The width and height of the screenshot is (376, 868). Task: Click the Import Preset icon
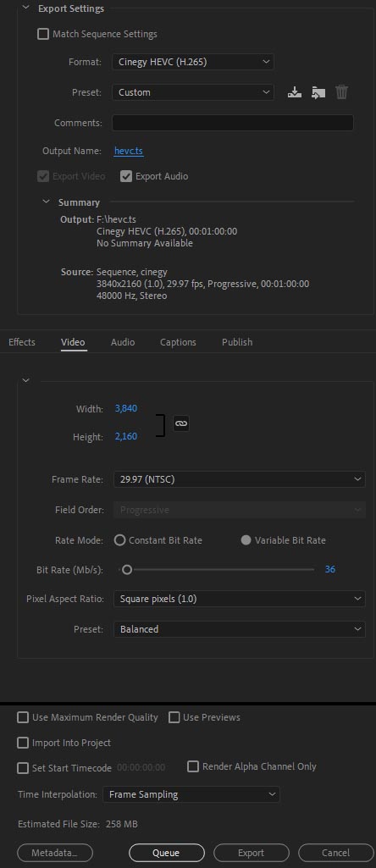point(318,92)
